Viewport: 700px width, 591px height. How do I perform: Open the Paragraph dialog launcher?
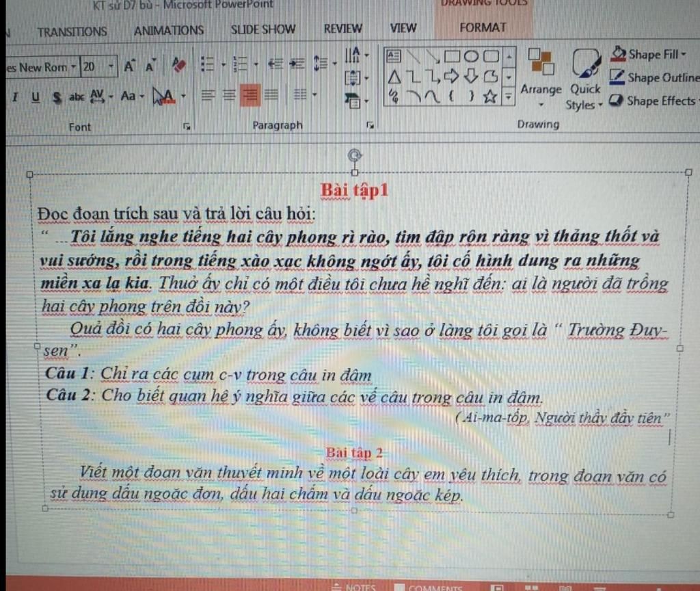click(x=370, y=125)
